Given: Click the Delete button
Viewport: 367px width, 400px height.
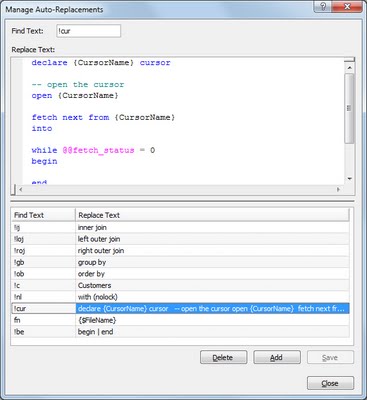Looking at the screenshot, I should 223,357.
